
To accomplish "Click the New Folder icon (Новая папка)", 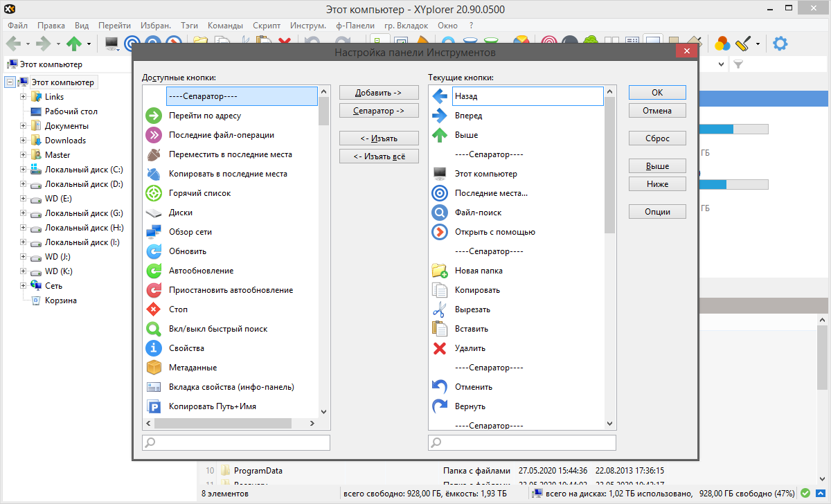I will (440, 271).
